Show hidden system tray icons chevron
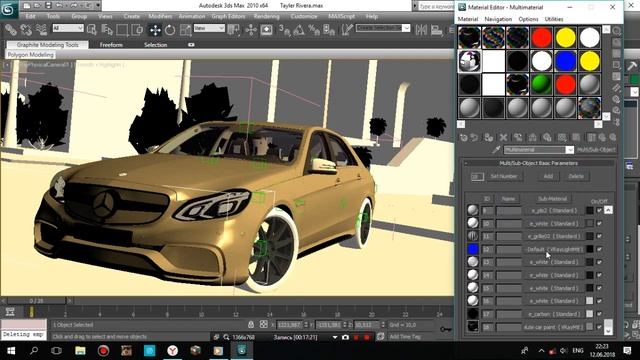This screenshot has width=640, height=360. coord(541,350)
